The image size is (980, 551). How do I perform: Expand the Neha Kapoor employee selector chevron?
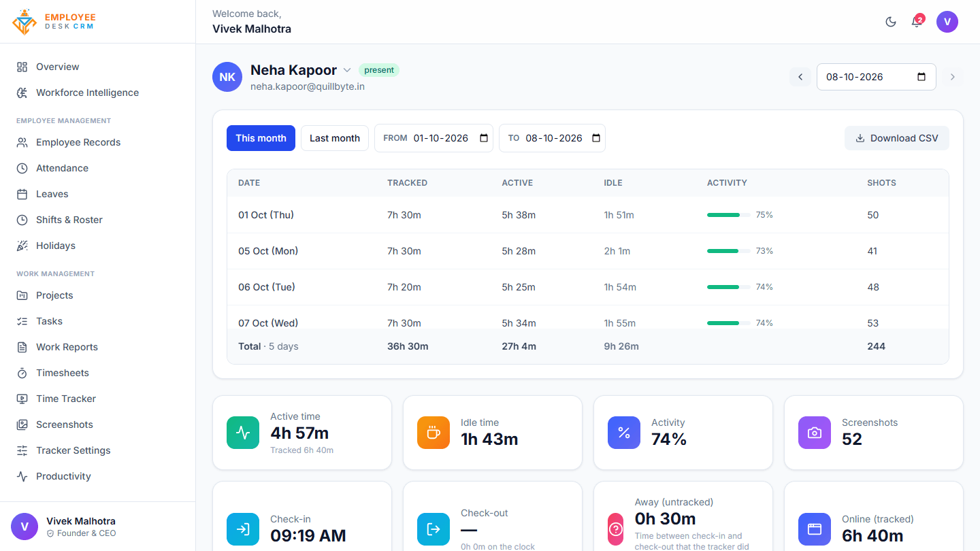pos(346,70)
